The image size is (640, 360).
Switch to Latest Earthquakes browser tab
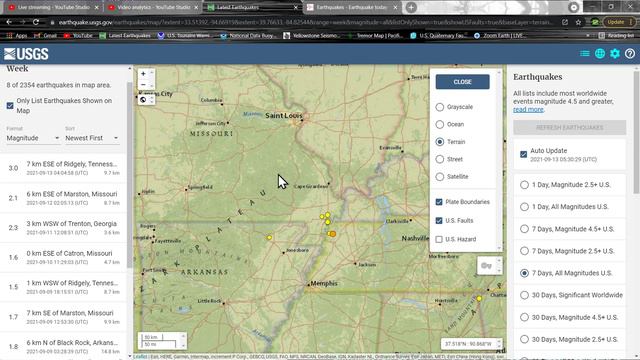pyautogui.click(x=251, y=7)
